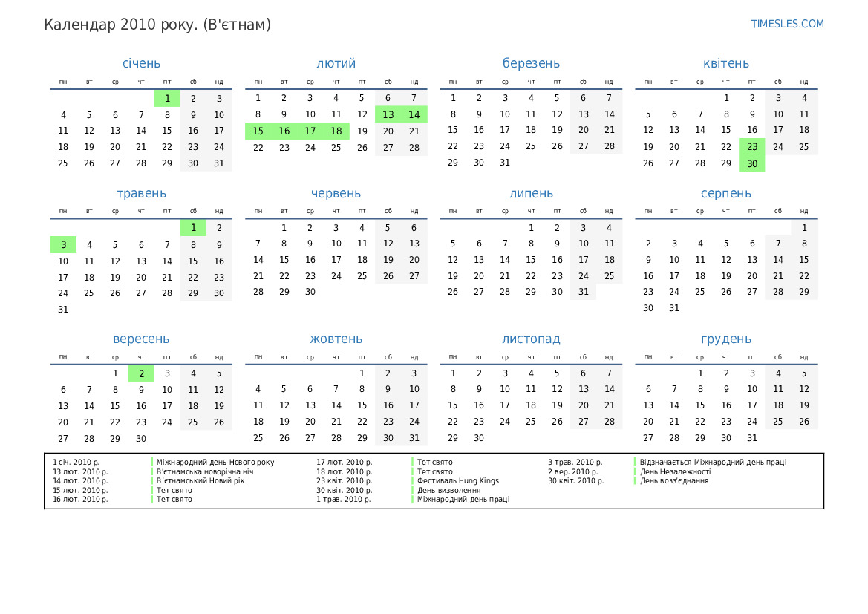Click day 31 in серпень
Image resolution: width=868 pixels, height=614 pixels.
(673, 308)
